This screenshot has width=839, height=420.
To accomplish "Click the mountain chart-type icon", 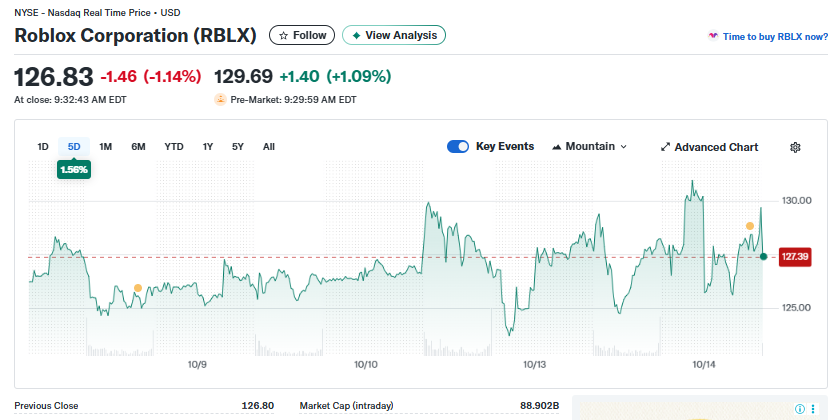I will pos(557,147).
